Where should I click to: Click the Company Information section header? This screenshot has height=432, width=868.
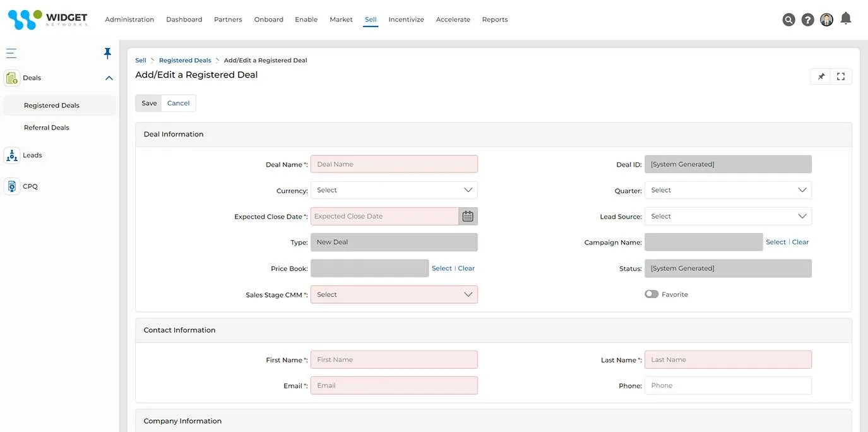point(494,421)
